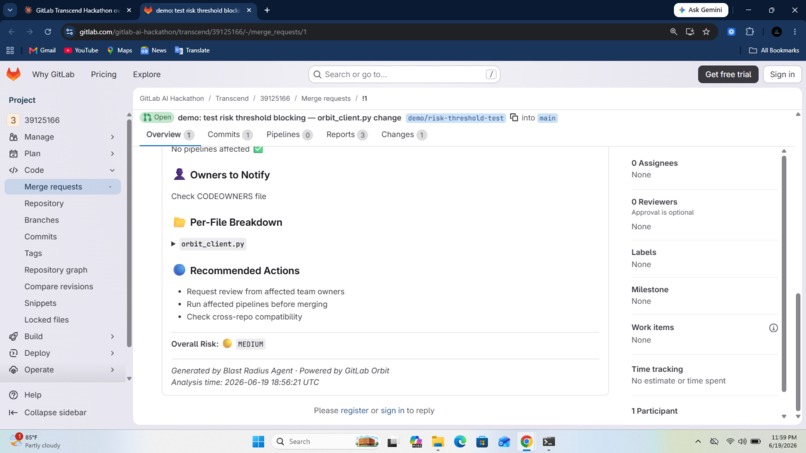
Task: Open File Explorer from taskbar
Action: pyautogui.click(x=437, y=442)
